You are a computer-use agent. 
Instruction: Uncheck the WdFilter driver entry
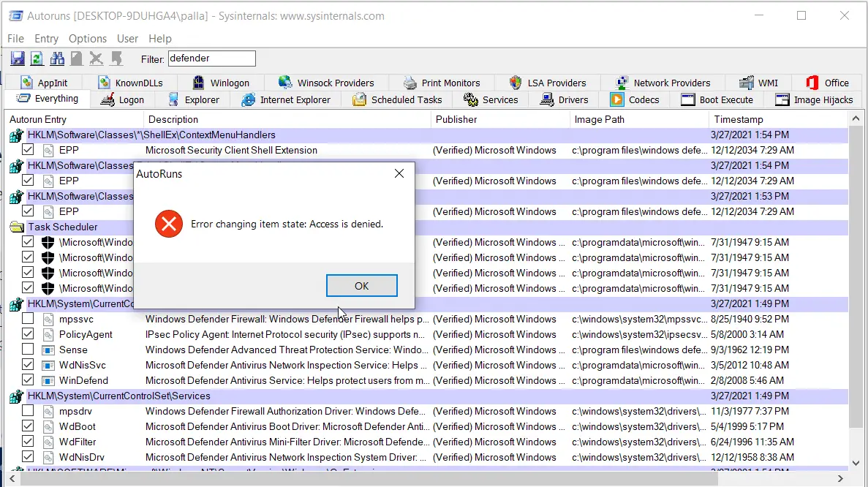(x=28, y=441)
